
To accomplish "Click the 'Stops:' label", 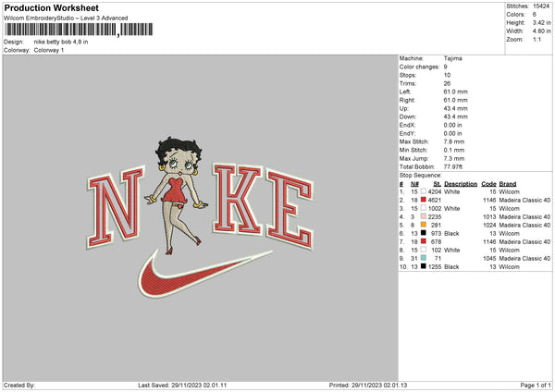I will point(408,75).
